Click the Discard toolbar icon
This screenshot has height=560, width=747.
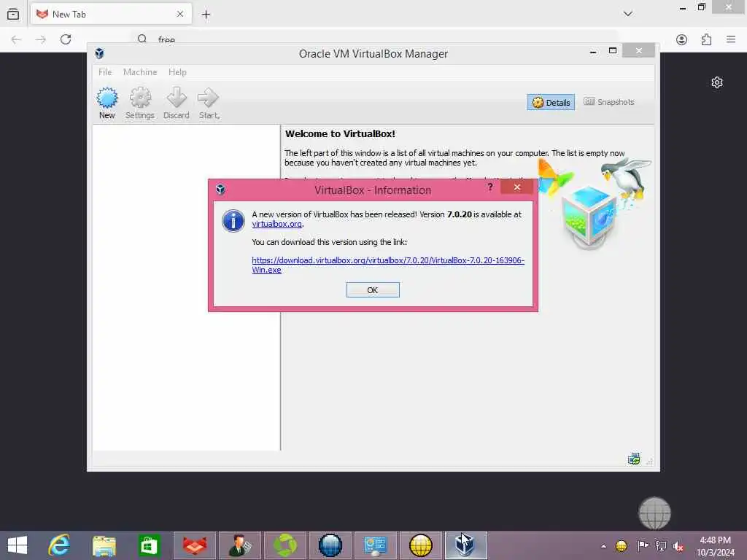(177, 103)
